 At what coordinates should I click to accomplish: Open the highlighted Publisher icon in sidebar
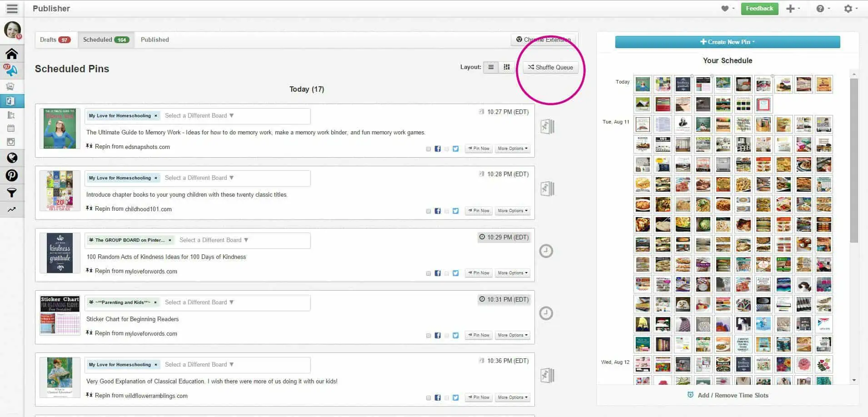[11, 101]
